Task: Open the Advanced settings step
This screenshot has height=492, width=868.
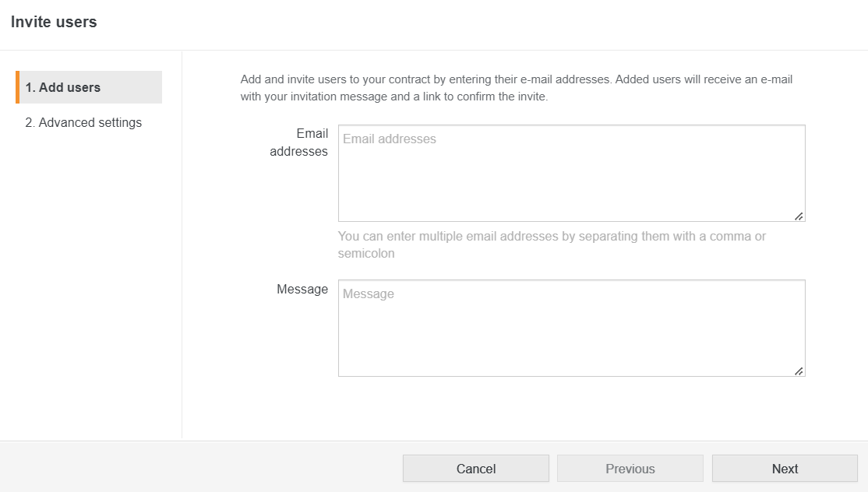Action: pyautogui.click(x=83, y=122)
